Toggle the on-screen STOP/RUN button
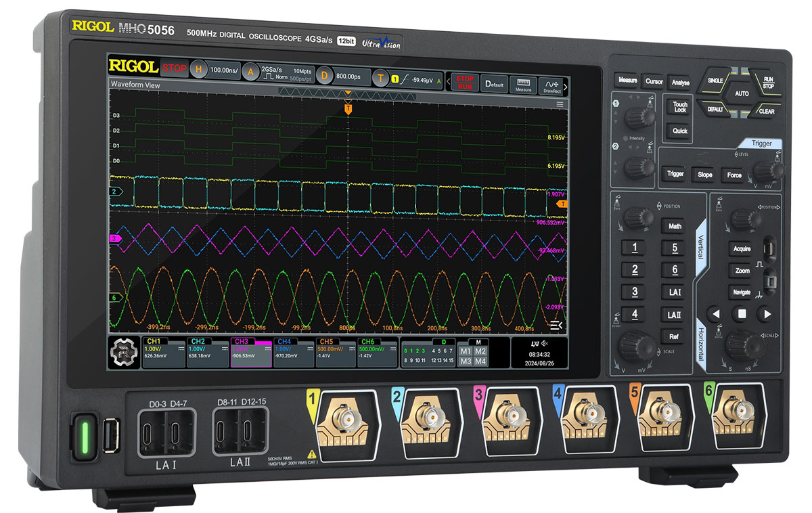The width and height of the screenshot is (812, 513). click(465, 82)
